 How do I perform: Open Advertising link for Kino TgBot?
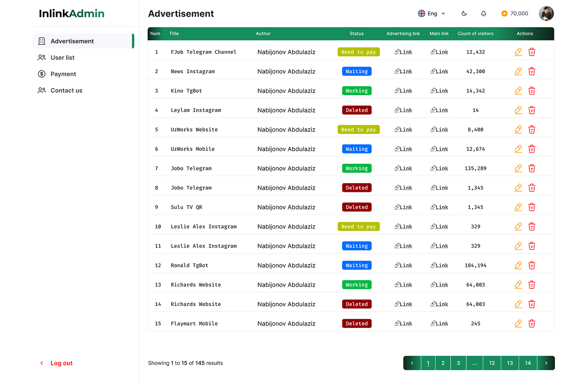[403, 91]
